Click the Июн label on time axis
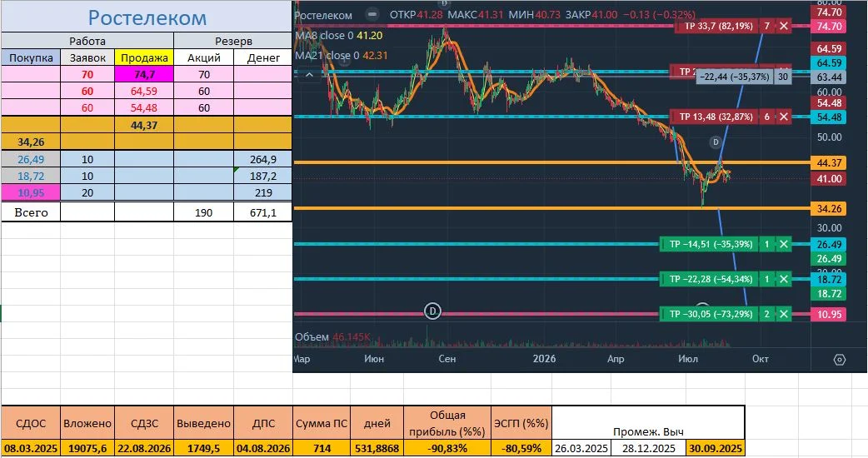Image resolution: width=868 pixels, height=458 pixels. click(x=374, y=359)
